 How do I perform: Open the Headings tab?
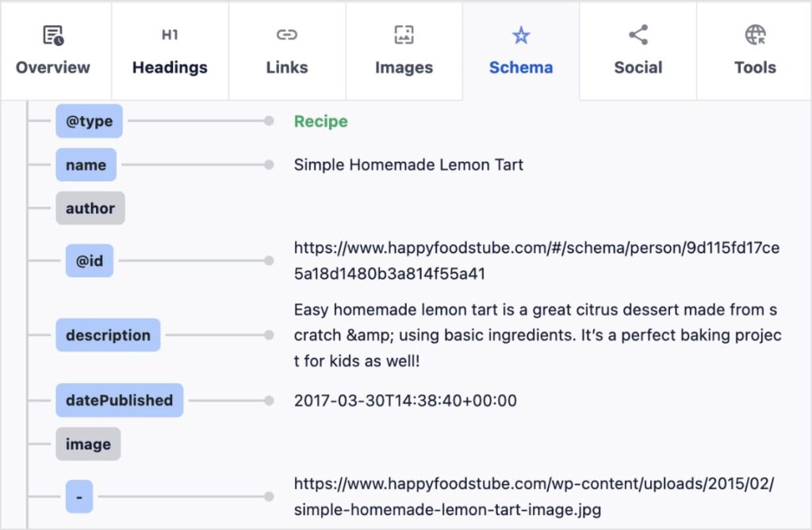(x=169, y=50)
